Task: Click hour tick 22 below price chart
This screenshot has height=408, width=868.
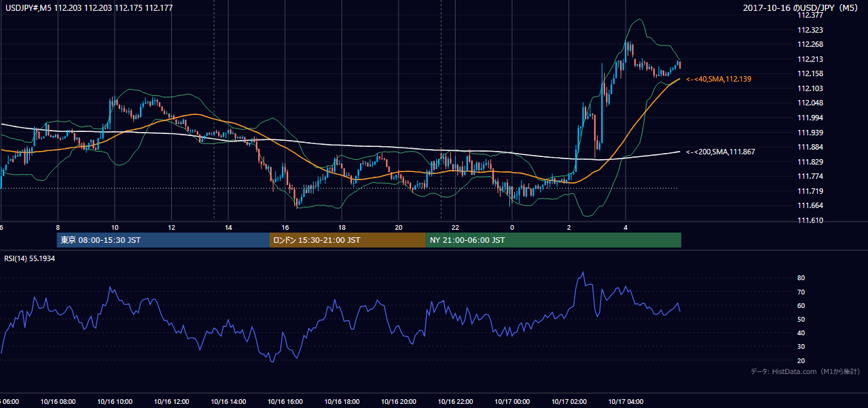Action: pos(455,228)
